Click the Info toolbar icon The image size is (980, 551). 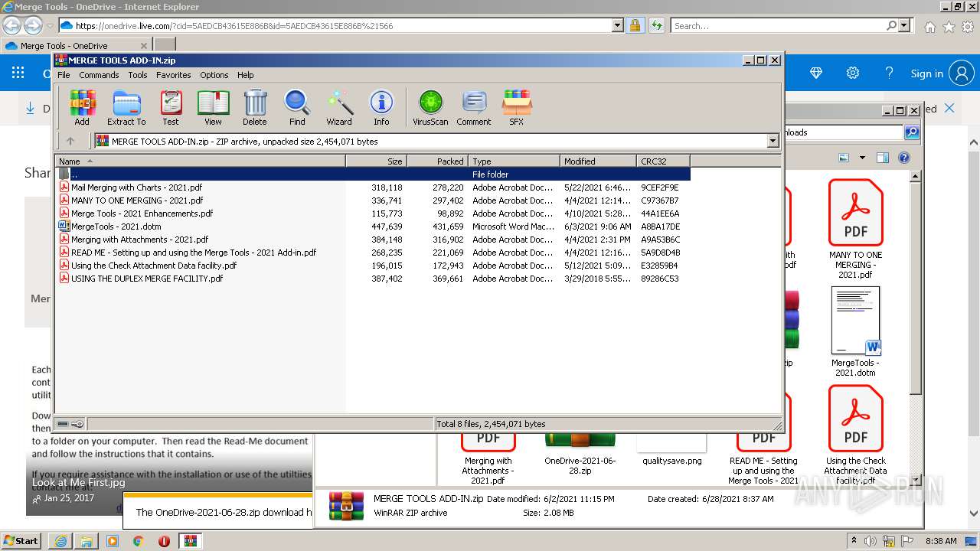[x=381, y=107]
